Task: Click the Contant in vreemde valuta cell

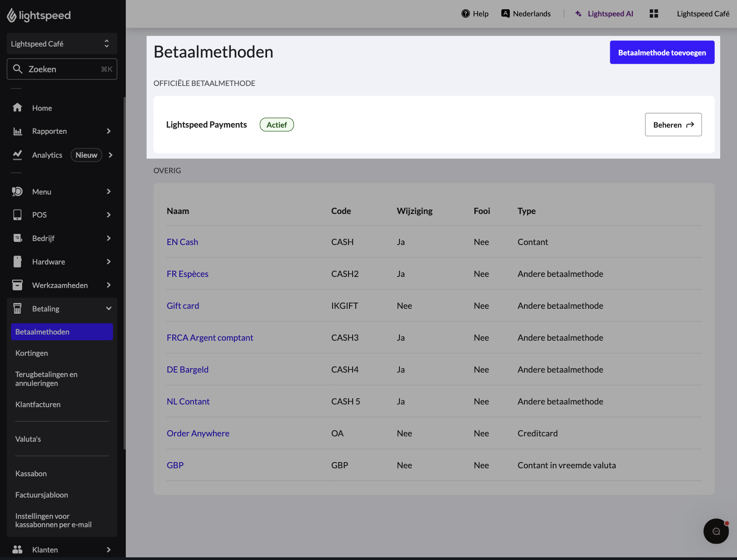Action: [x=566, y=465]
